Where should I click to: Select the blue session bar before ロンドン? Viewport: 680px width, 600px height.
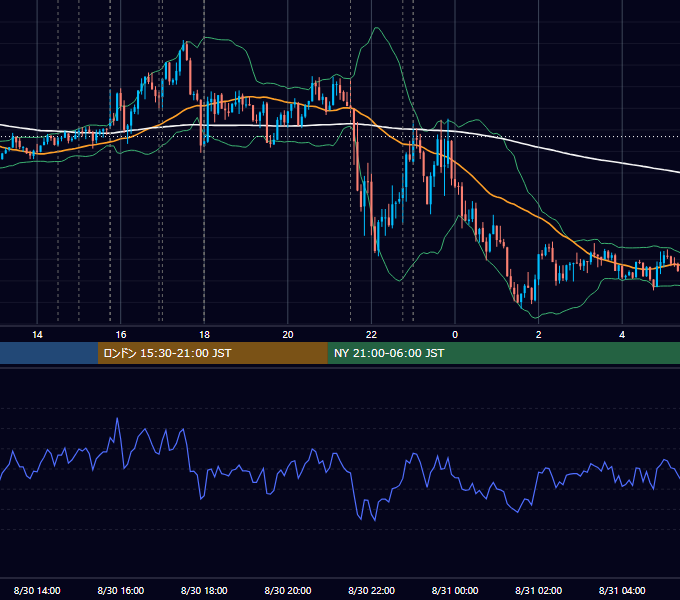(x=49, y=353)
